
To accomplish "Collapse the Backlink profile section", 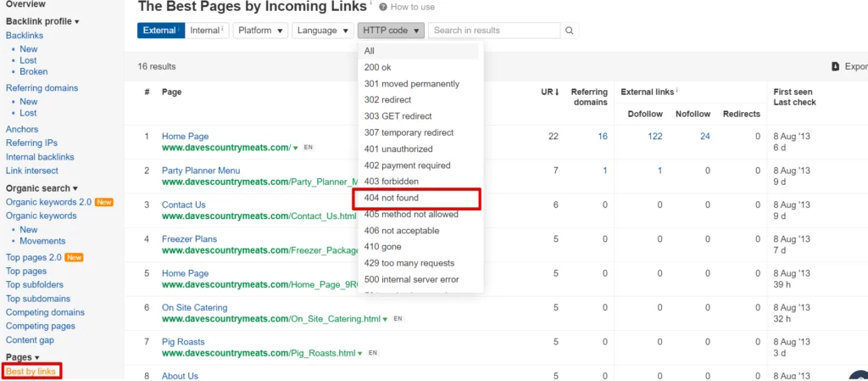I will (42, 21).
